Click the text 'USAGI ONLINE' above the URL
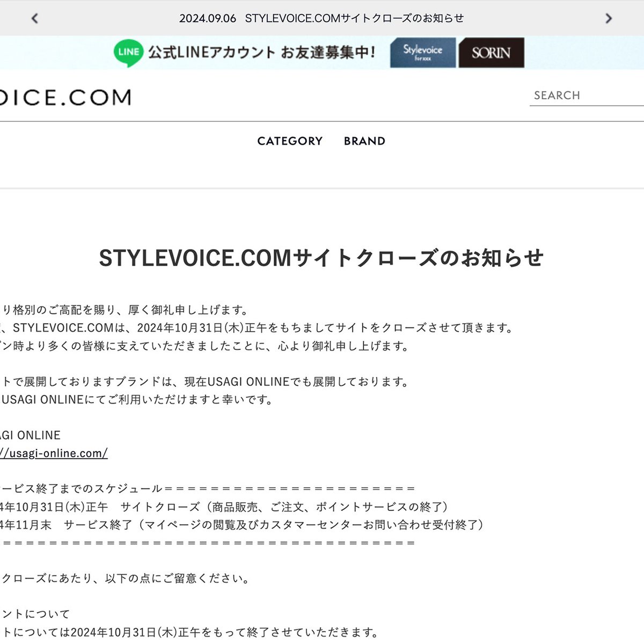This screenshot has width=644, height=644. pyautogui.click(x=30, y=435)
